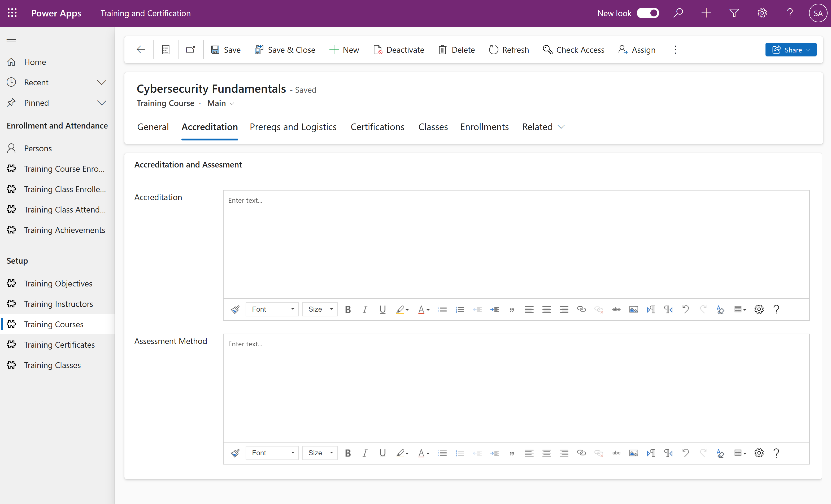Image resolution: width=831 pixels, height=504 pixels.
Task: Open Font dropdown in Assessment Method editor
Action: point(272,453)
